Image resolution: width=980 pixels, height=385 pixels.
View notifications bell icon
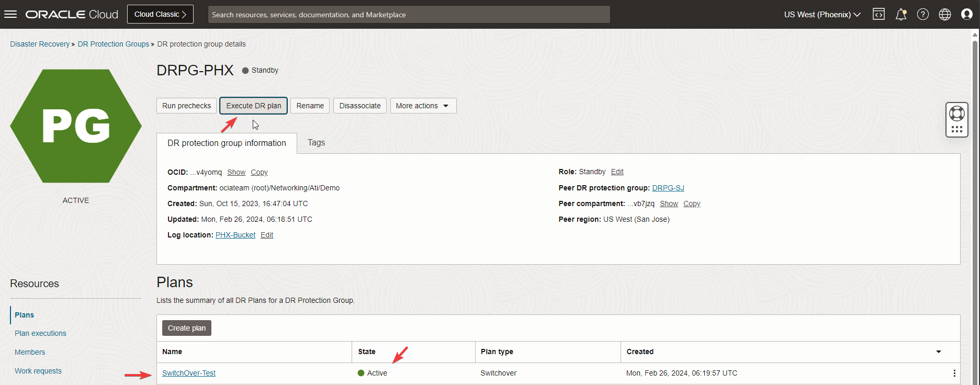tap(900, 14)
